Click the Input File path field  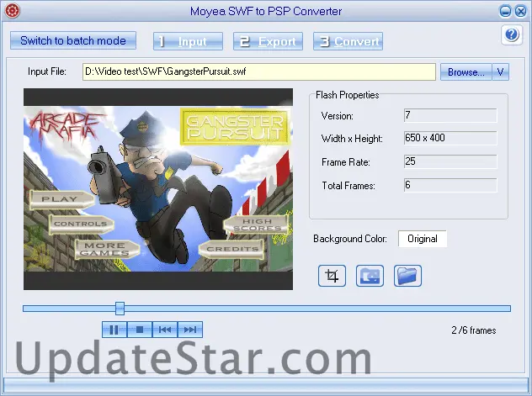coord(259,71)
